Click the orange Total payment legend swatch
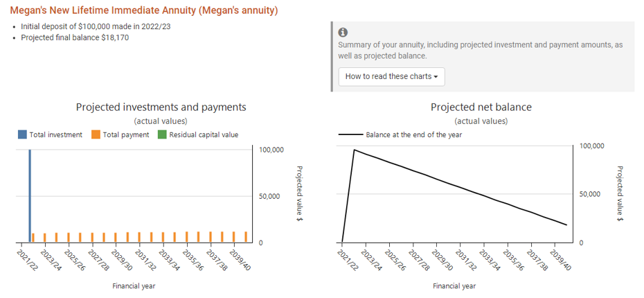The image size is (644, 298). pyautogui.click(x=96, y=134)
